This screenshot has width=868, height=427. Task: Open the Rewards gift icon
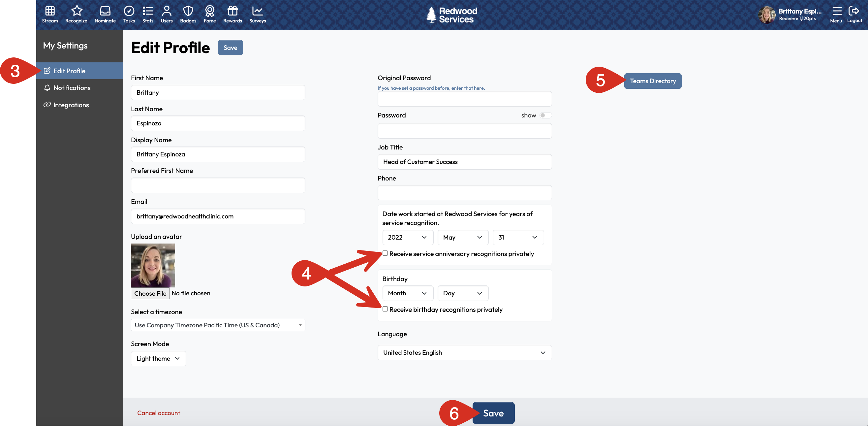tap(232, 11)
